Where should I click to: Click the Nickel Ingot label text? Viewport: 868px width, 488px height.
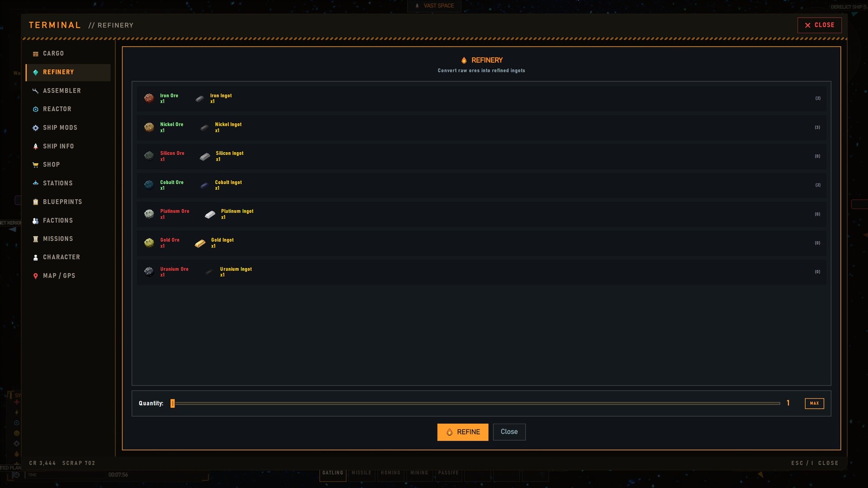click(x=228, y=125)
